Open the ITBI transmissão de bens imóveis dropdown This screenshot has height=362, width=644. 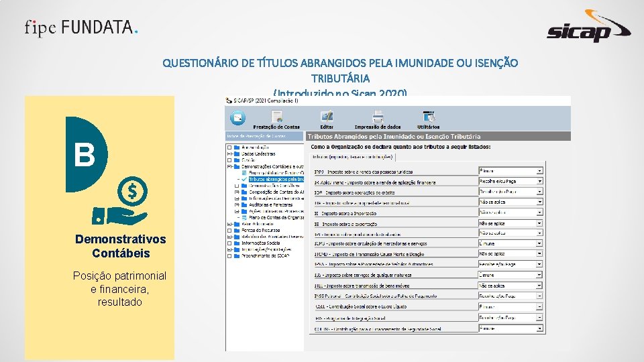539,286
